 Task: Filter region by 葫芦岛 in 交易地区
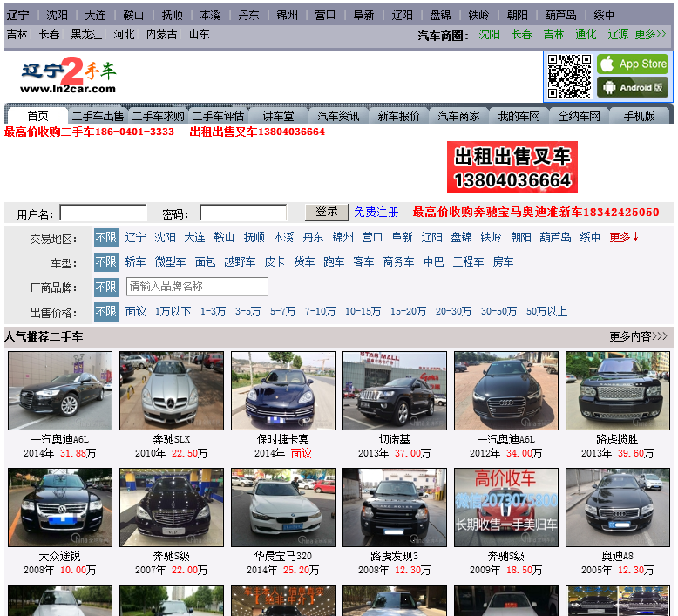click(555, 237)
